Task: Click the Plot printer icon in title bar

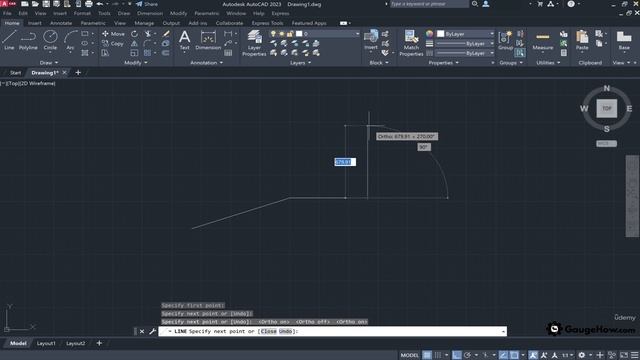Action: pyautogui.click(x=89, y=4)
